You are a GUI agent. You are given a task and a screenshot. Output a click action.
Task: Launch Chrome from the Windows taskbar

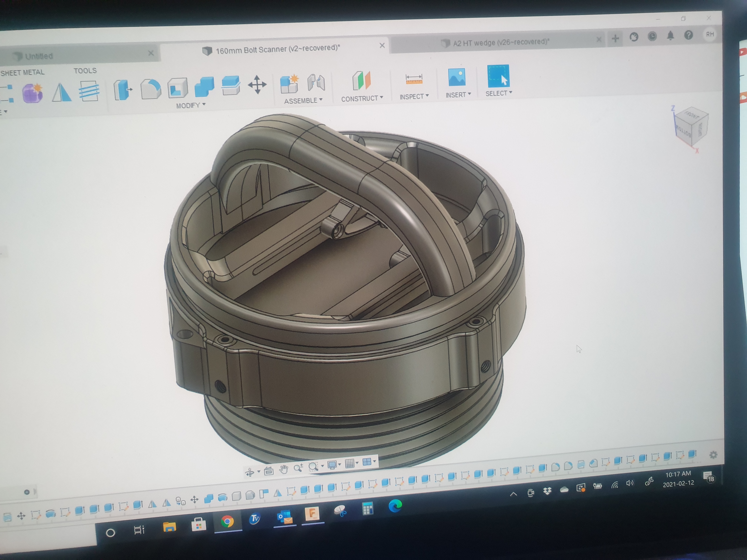(227, 521)
